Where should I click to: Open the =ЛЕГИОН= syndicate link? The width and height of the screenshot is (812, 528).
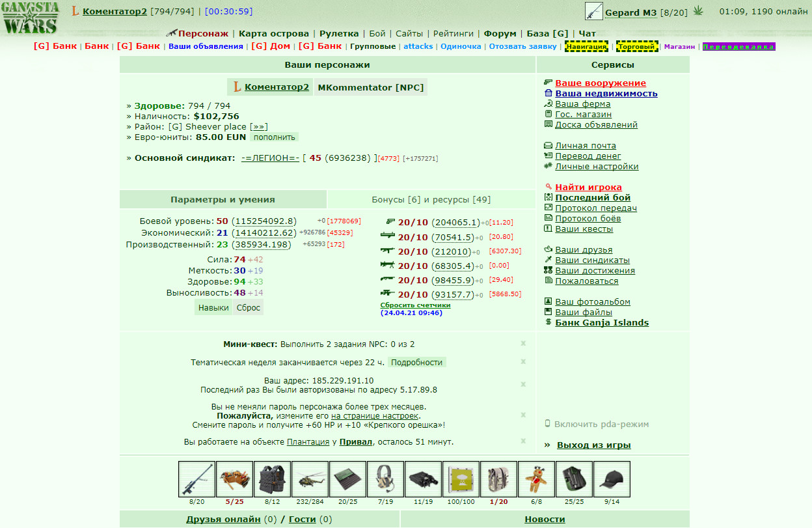pyautogui.click(x=270, y=158)
